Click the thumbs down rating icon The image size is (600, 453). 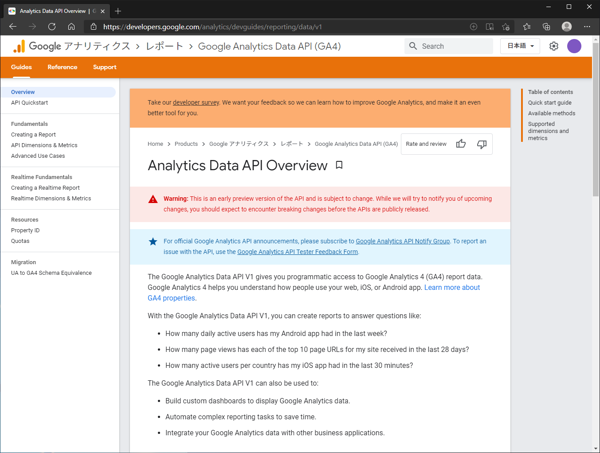481,144
